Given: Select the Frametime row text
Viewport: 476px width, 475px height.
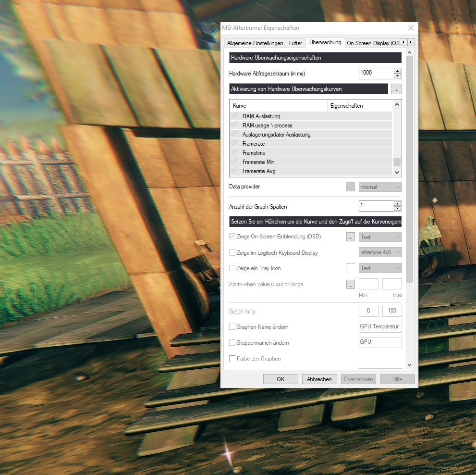Looking at the screenshot, I should click(254, 153).
